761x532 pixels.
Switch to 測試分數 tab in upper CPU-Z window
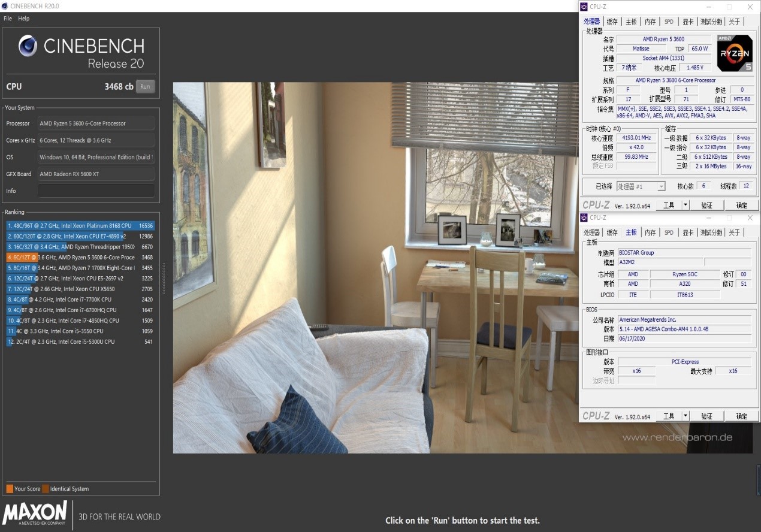711,22
